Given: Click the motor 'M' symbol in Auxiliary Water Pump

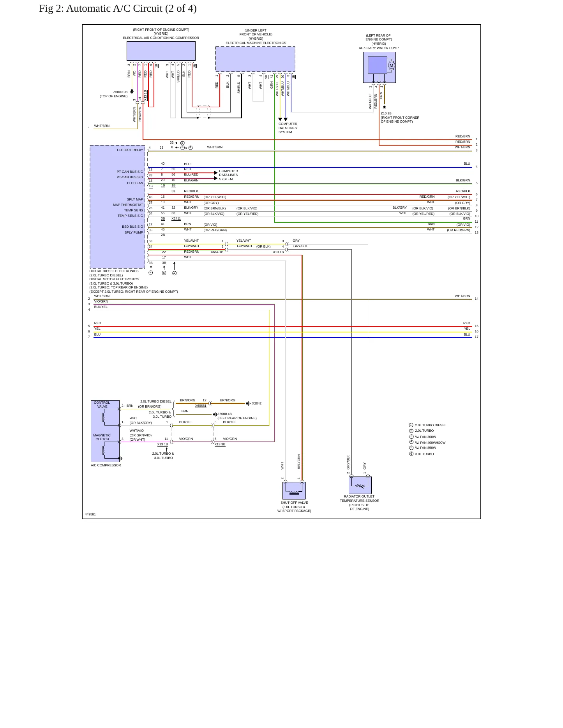Looking at the screenshot, I should point(391,65).
